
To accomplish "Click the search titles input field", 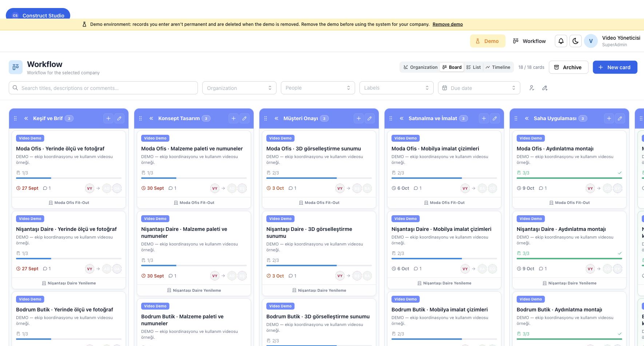I will point(103,88).
